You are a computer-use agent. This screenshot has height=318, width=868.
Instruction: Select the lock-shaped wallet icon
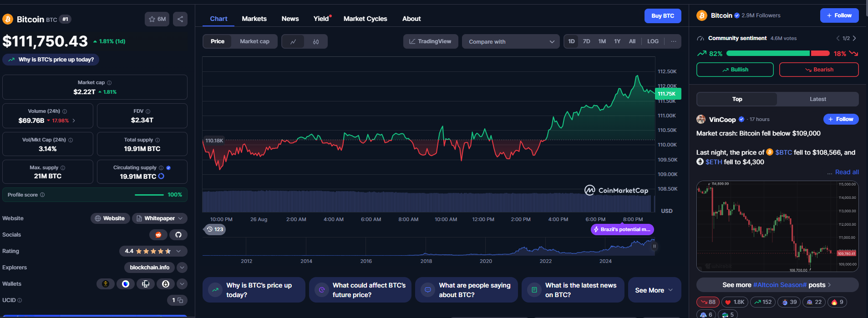(166, 284)
